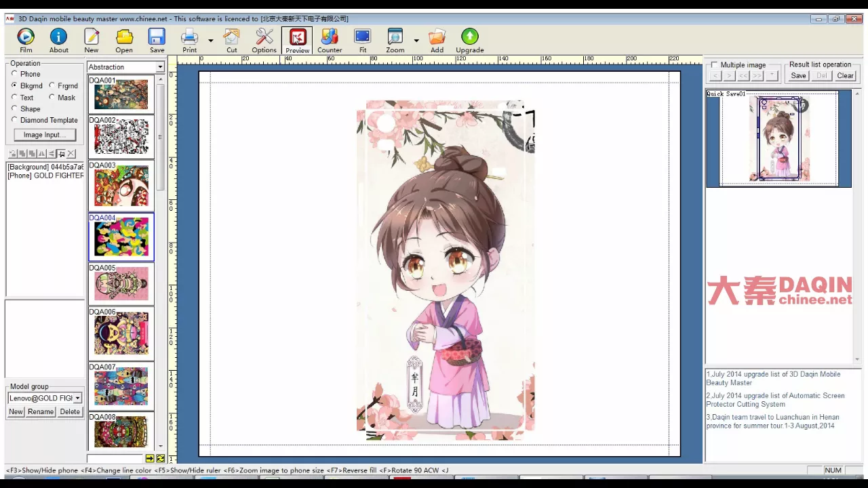Click the yellow refresh swap icon
The height and width of the screenshot is (488, 868).
161,459
